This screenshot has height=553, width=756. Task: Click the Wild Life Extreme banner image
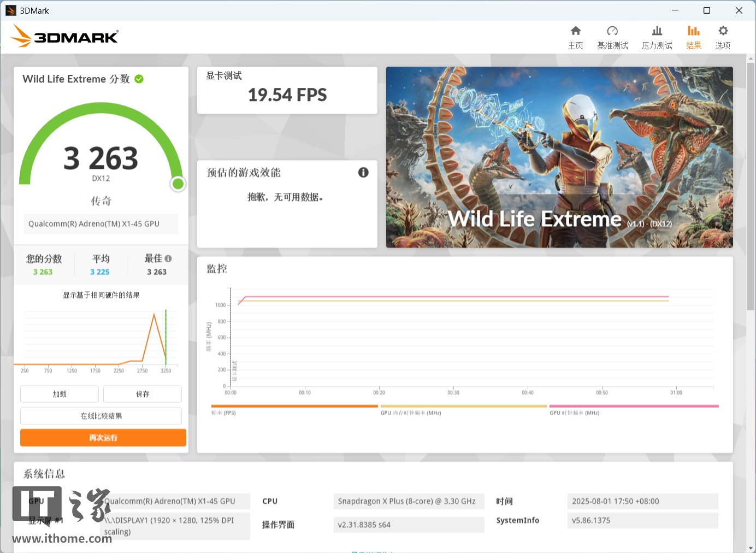pos(559,157)
